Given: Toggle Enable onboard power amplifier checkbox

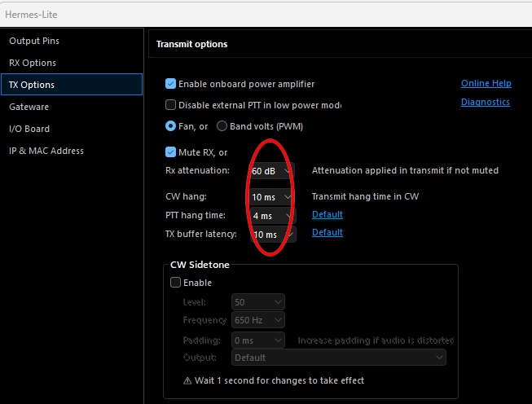Looking at the screenshot, I should (x=171, y=84).
